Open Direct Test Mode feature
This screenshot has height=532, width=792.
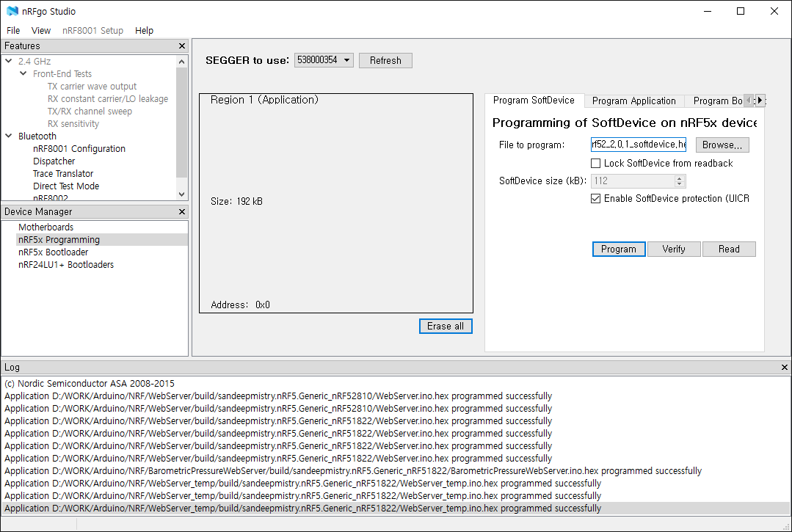click(66, 186)
